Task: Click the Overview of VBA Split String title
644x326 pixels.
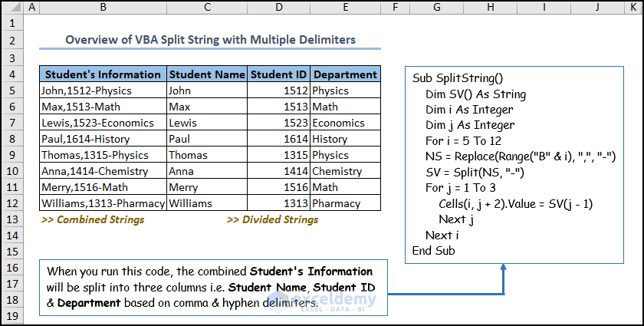Action: 210,40
